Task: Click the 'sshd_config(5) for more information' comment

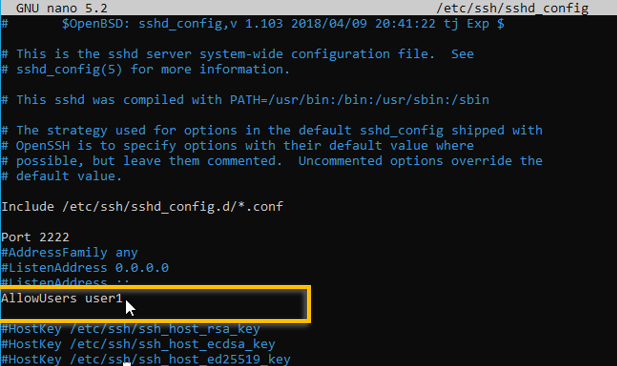Action: click(146, 70)
